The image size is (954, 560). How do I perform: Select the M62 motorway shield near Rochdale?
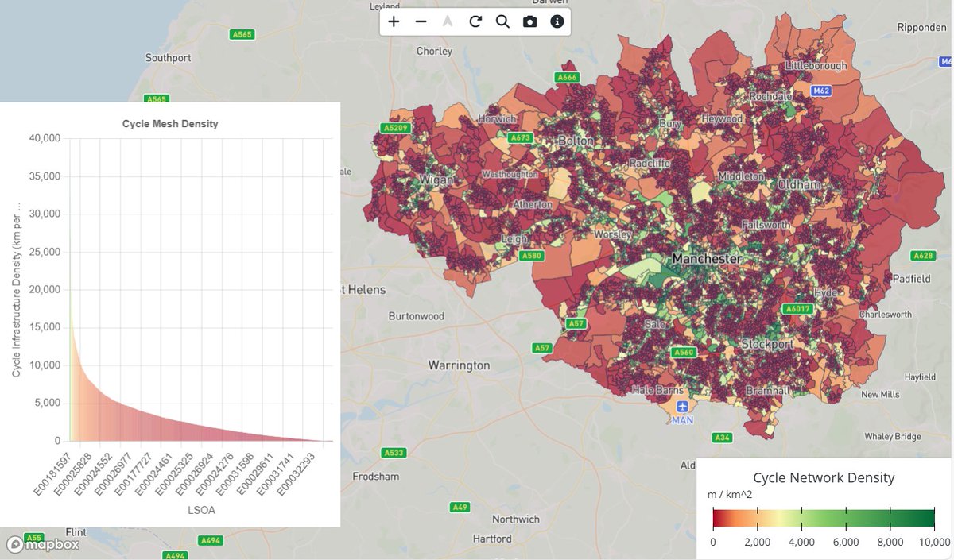pyautogui.click(x=821, y=90)
